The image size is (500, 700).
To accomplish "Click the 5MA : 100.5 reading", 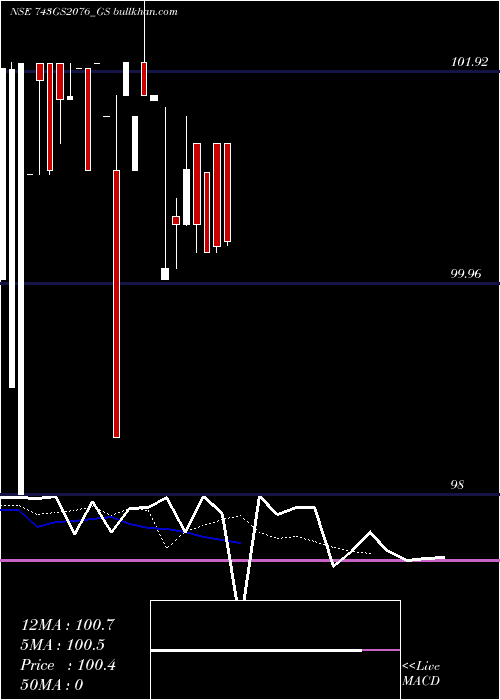I will (62, 645).
